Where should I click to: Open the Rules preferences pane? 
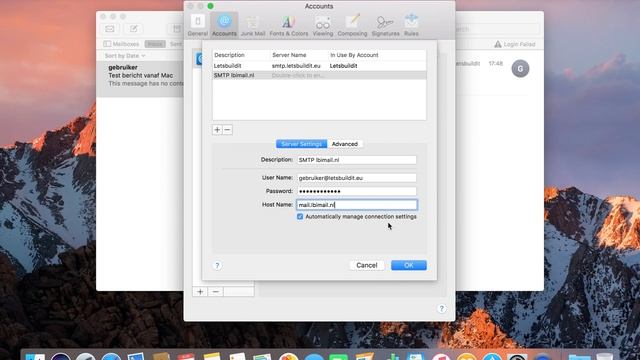coord(411,25)
